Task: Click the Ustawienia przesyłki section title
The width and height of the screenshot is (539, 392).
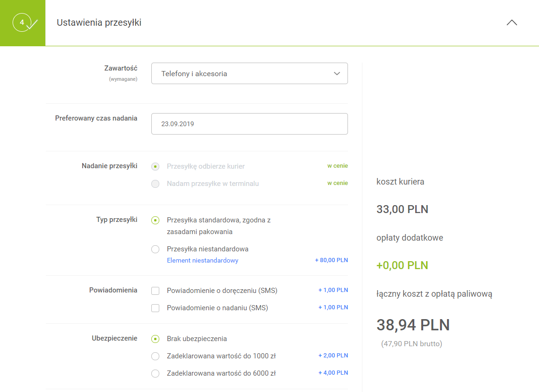Action: tap(99, 22)
